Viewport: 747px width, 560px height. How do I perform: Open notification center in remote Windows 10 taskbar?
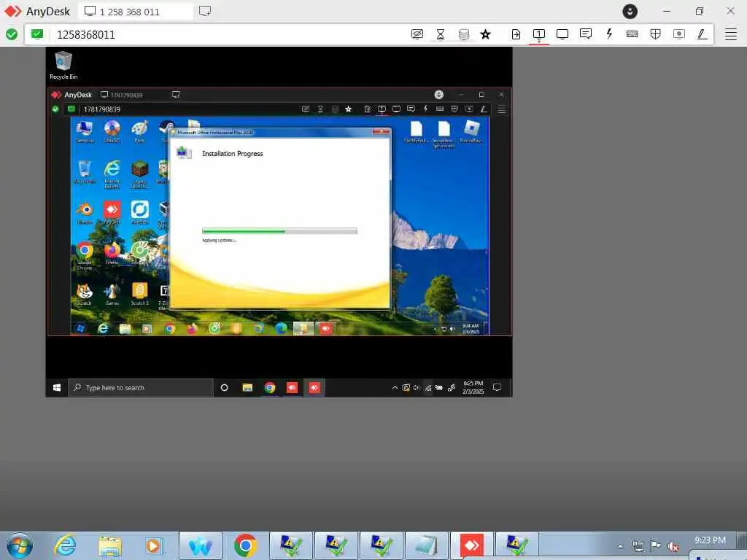(x=497, y=387)
